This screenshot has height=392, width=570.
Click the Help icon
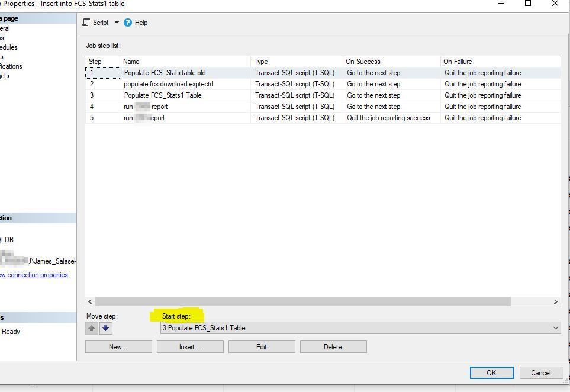coord(128,23)
